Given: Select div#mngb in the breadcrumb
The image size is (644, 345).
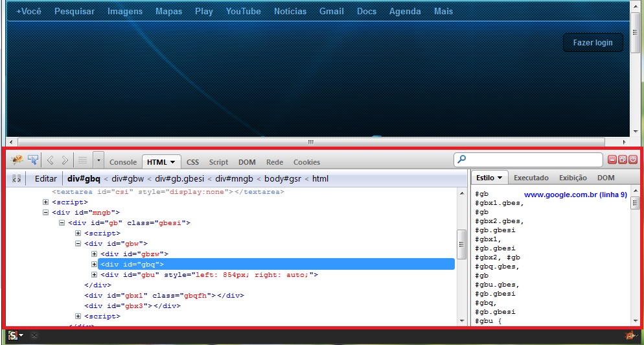Looking at the screenshot, I should pyautogui.click(x=235, y=179).
